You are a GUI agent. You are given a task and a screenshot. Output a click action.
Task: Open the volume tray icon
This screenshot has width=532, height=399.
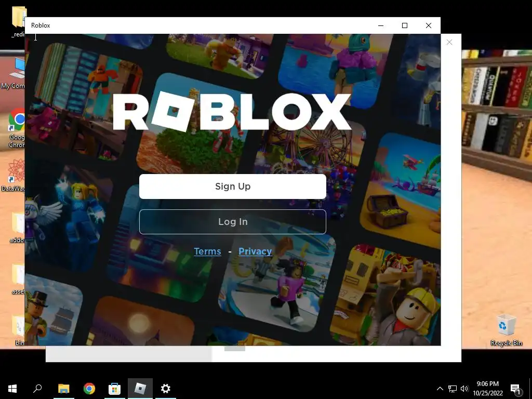tap(464, 389)
